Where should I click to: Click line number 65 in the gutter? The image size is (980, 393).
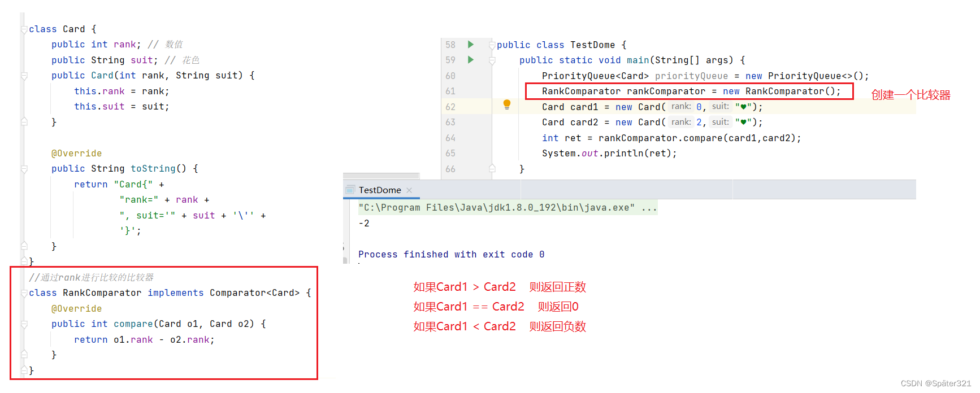(450, 153)
